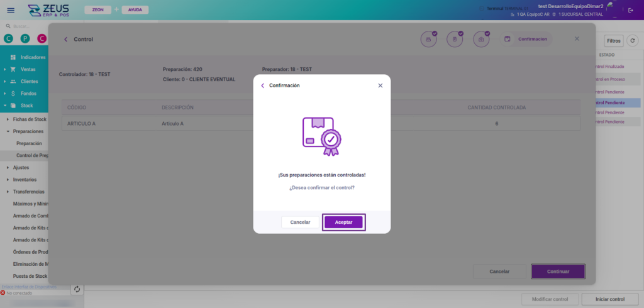Click the back arrow beside Control title
Image resolution: width=644 pixels, height=308 pixels.
[66, 39]
